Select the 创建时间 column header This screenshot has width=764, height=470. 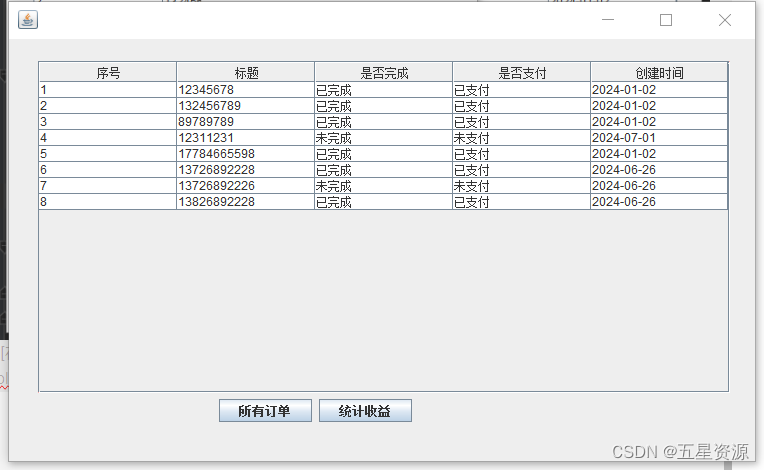[x=659, y=73]
